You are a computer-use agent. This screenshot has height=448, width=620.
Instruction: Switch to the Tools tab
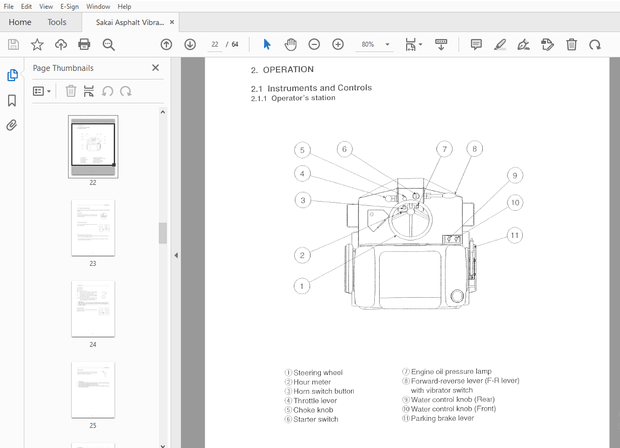57,21
